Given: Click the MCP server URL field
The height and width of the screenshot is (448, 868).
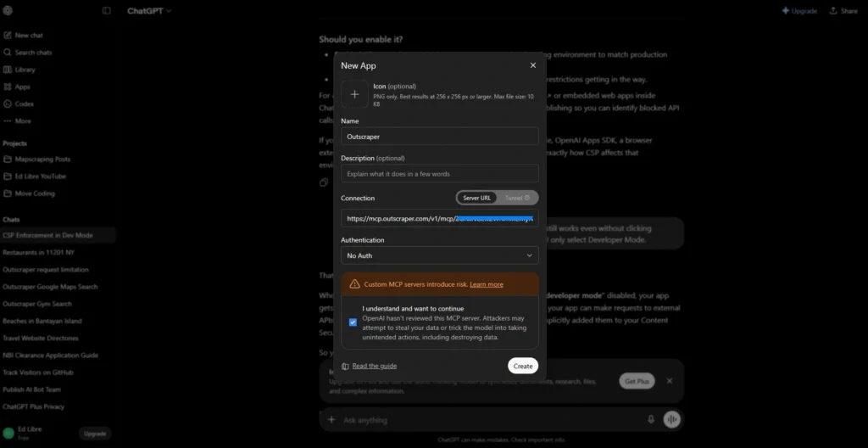Looking at the screenshot, I should pos(440,218).
